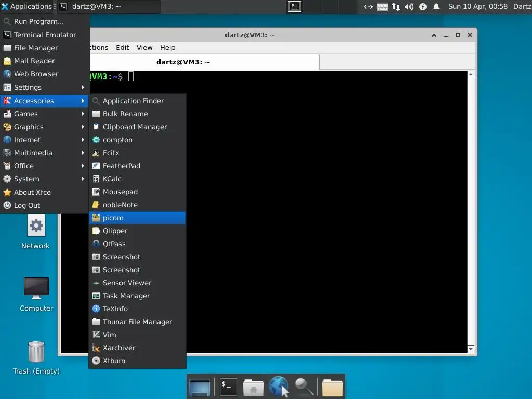Select the Trash (Empty) desktop icon
Screen dimensions: 532x399
point(36,357)
